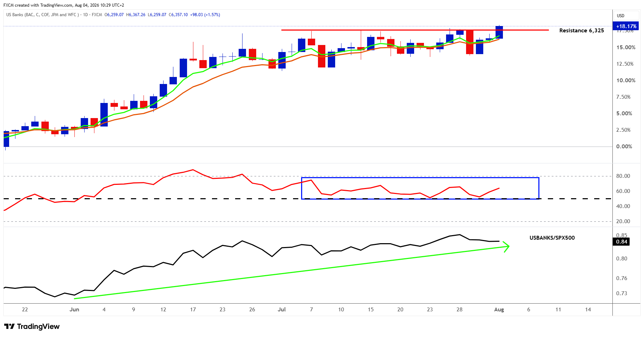
Task: Click the 6 date label
Action: [529, 310]
